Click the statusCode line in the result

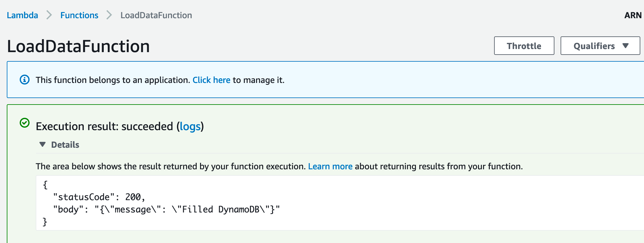(x=99, y=197)
